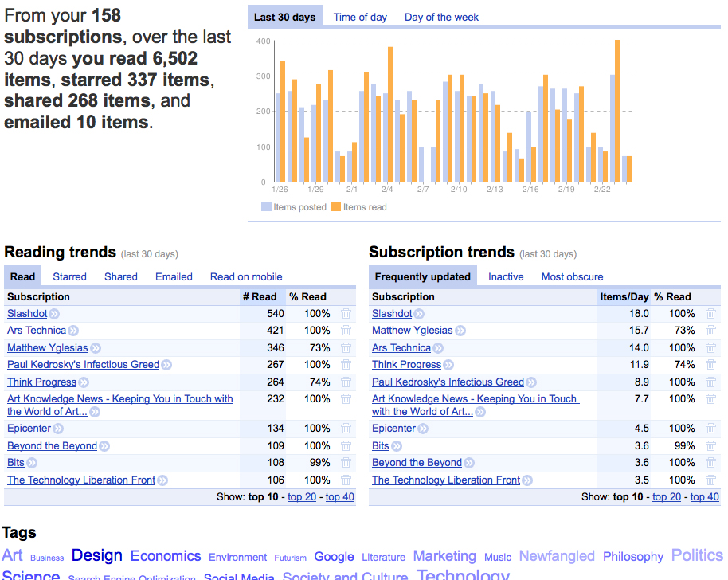Show top 40 in Reading trends
The height and width of the screenshot is (580, 728).
[340, 497]
